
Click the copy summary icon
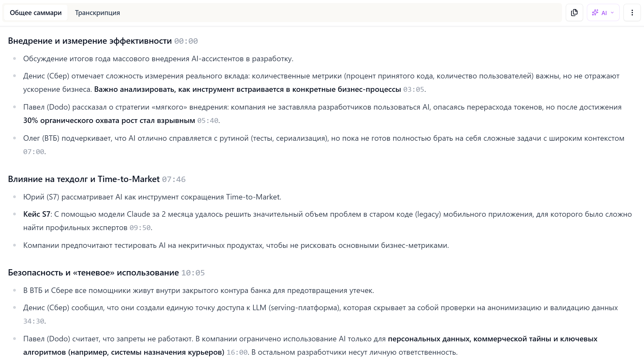point(574,13)
